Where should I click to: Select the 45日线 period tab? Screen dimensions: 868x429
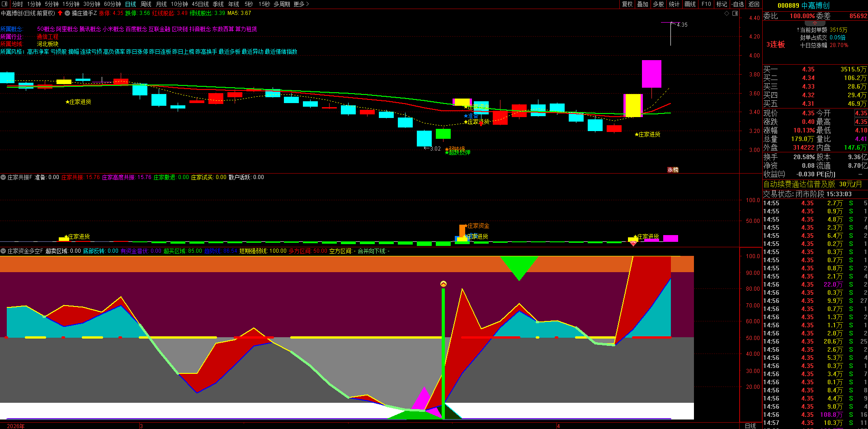tap(200, 4)
